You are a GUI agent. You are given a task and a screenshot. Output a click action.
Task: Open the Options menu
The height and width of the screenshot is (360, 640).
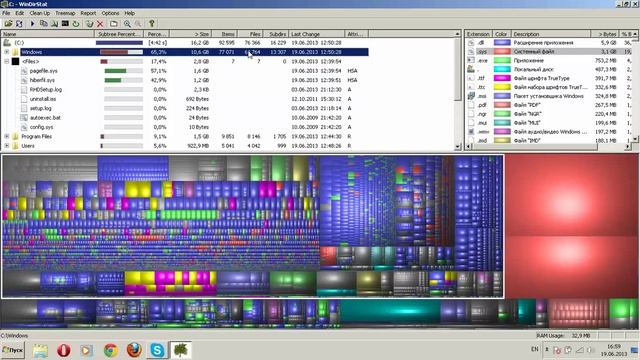coord(110,13)
